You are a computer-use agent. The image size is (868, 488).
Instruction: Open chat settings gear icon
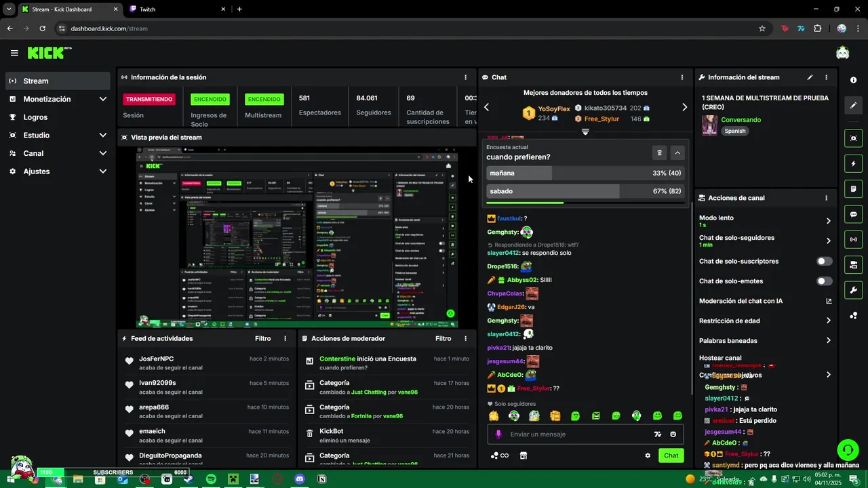(648, 455)
